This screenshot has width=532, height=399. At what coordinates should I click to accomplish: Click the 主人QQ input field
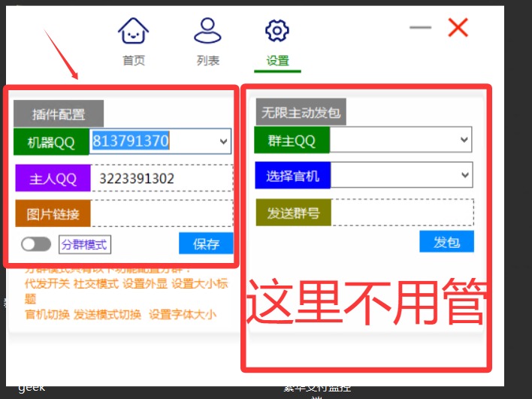tap(161, 179)
